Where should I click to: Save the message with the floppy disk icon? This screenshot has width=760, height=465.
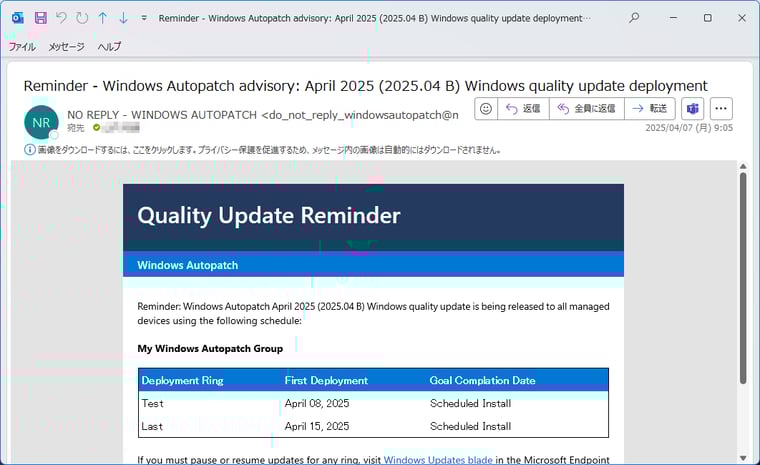(41, 18)
